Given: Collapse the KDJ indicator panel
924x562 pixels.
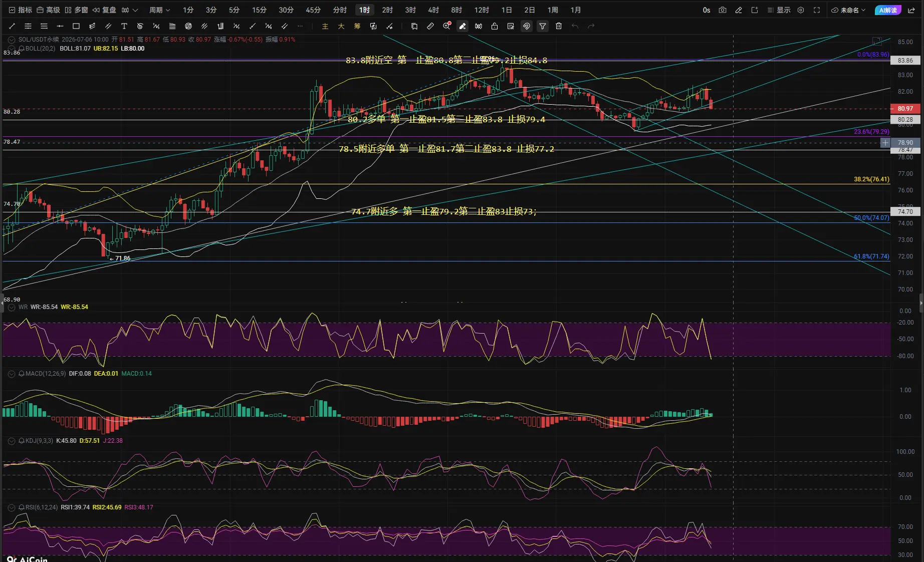Looking at the screenshot, I should click(x=12, y=441).
